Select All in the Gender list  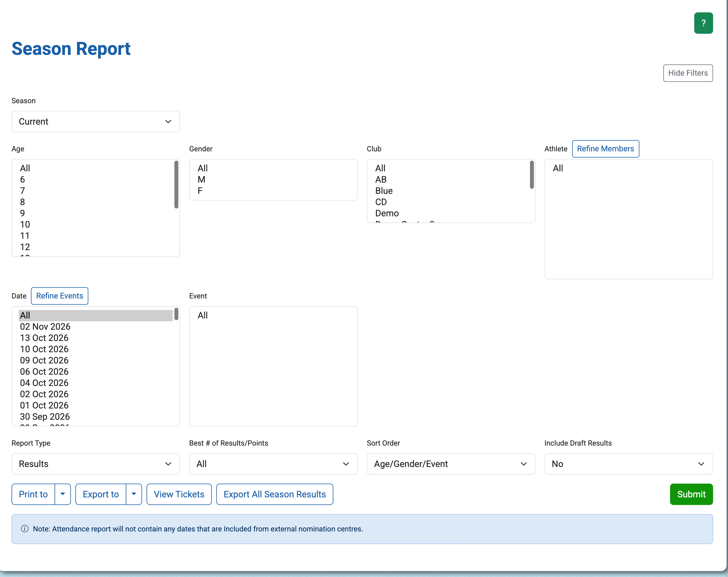tap(273, 168)
